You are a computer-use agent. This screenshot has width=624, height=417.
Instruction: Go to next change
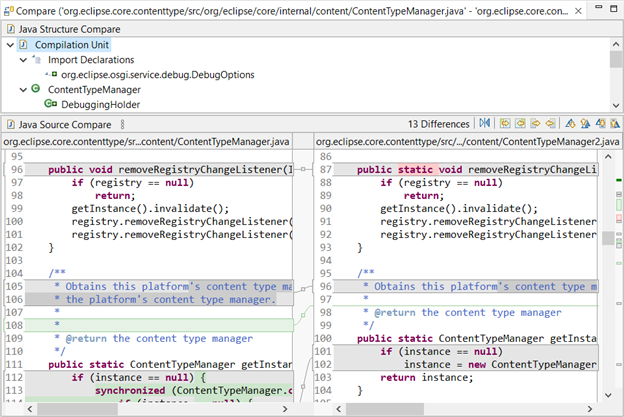click(x=600, y=124)
